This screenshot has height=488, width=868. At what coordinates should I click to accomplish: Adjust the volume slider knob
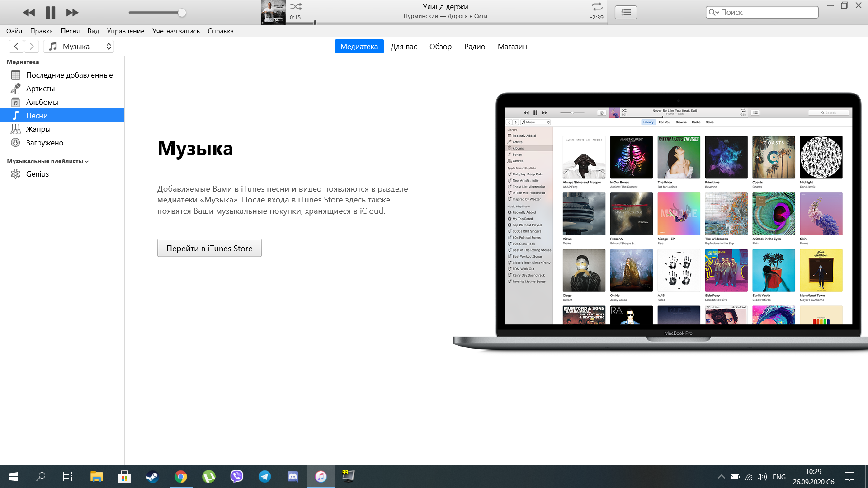182,13
